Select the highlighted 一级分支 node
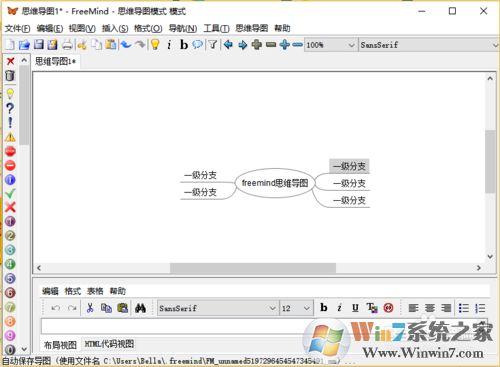 pyautogui.click(x=349, y=166)
